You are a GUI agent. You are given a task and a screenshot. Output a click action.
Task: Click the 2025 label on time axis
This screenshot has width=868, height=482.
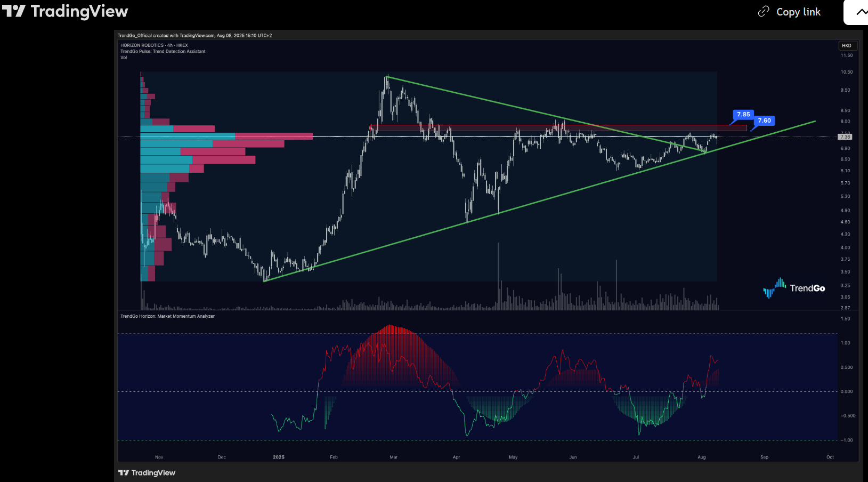pos(279,457)
